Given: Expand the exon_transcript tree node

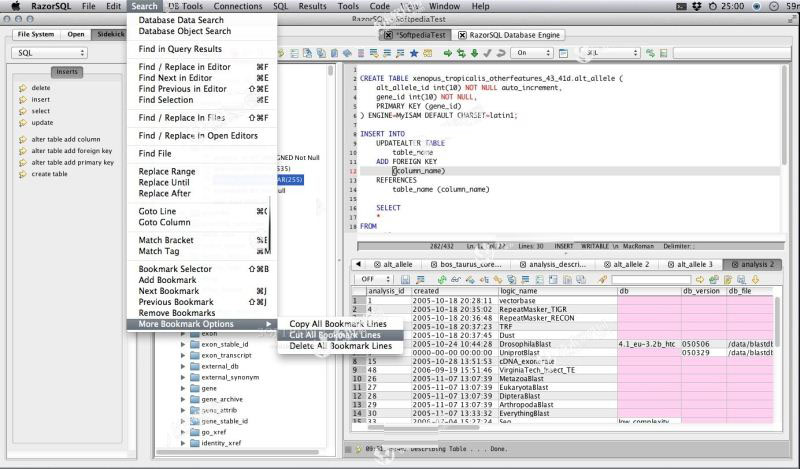Looking at the screenshot, I should tap(183, 356).
